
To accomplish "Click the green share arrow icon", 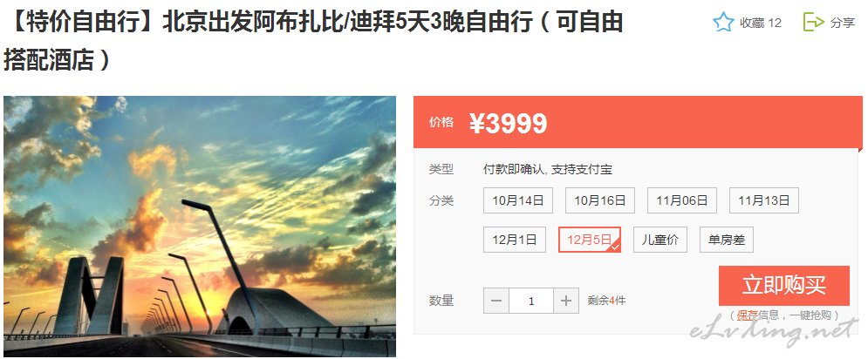I will (x=814, y=22).
